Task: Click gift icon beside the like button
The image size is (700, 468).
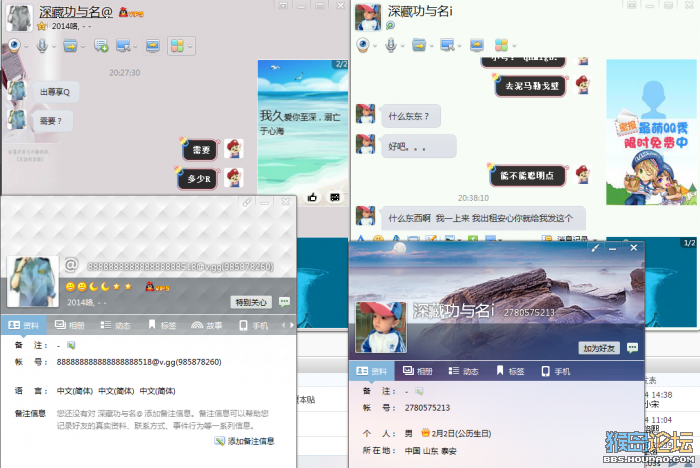Action: click(335, 197)
